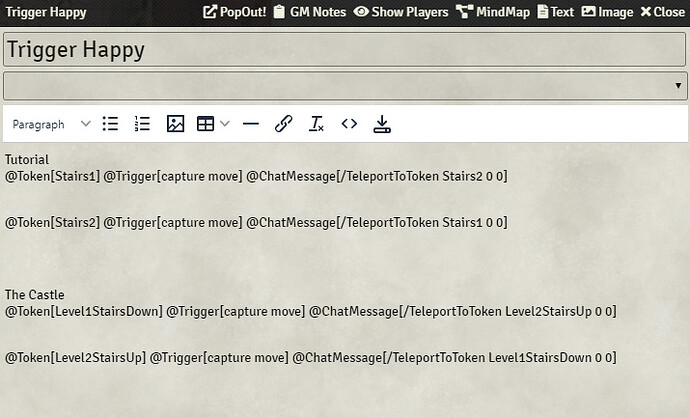This screenshot has height=418, width=690.
Task: Switch to Text mode
Action: (x=556, y=12)
